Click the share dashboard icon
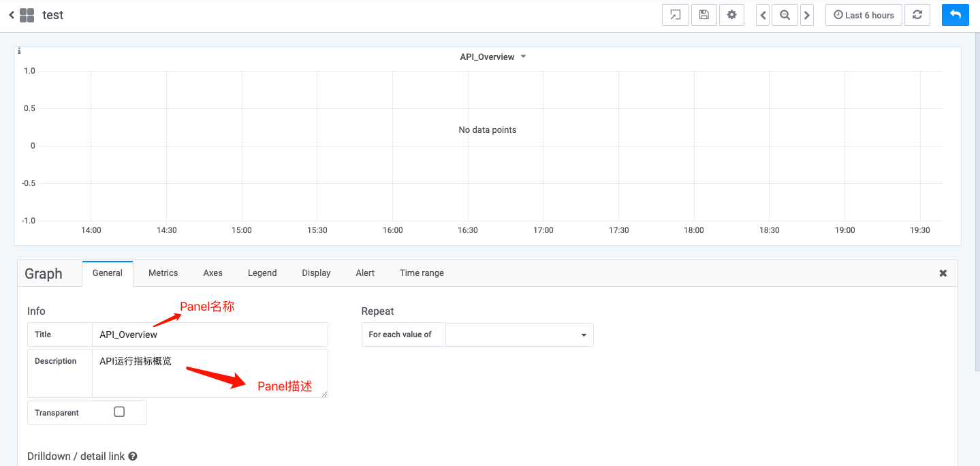The image size is (980, 466). [675, 15]
